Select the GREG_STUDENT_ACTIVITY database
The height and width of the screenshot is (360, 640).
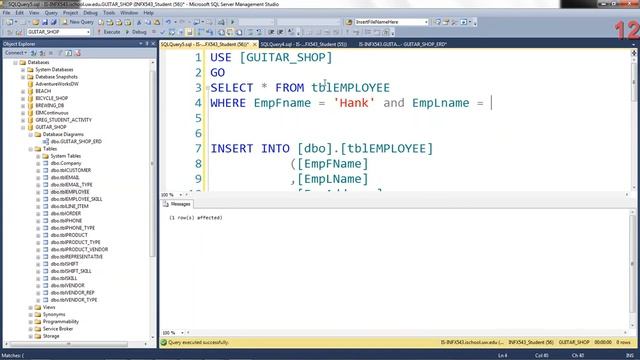(x=63, y=120)
